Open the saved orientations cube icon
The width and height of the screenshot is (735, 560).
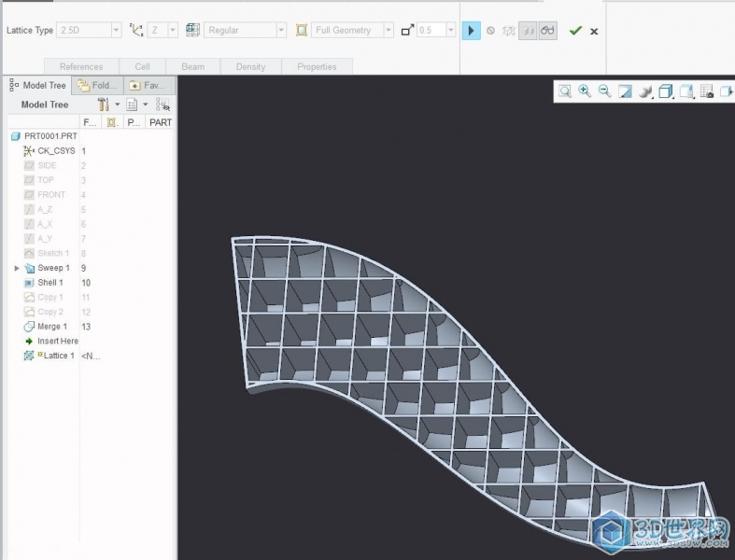point(666,91)
